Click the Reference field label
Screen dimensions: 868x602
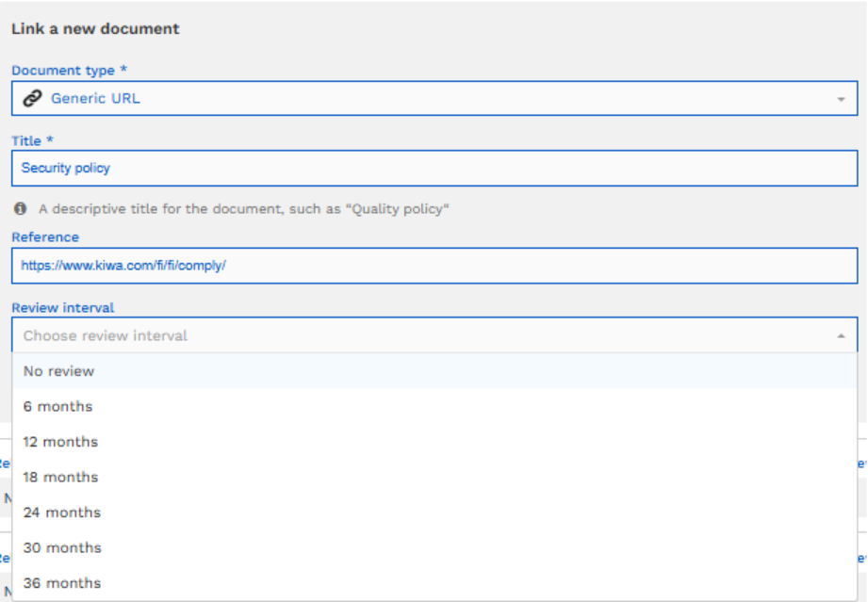tap(45, 237)
